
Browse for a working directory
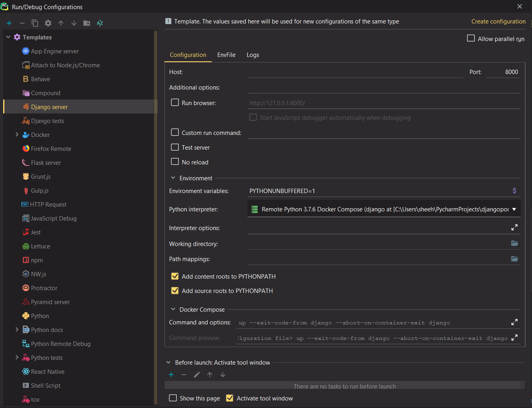pyautogui.click(x=514, y=243)
